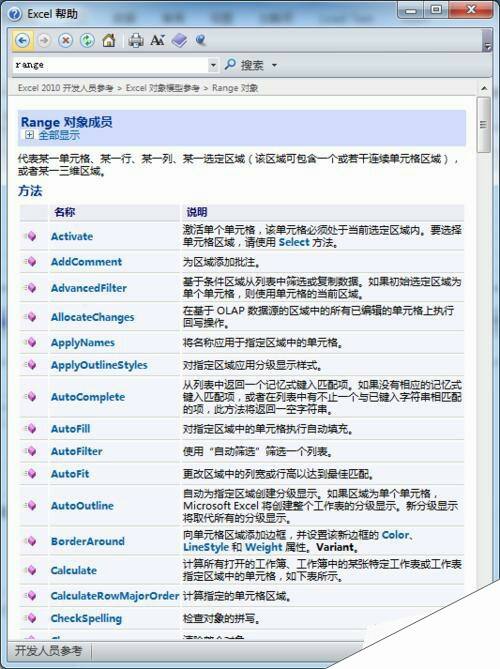Click the keep-on-top pin icon
The height and width of the screenshot is (669, 500).
201,41
